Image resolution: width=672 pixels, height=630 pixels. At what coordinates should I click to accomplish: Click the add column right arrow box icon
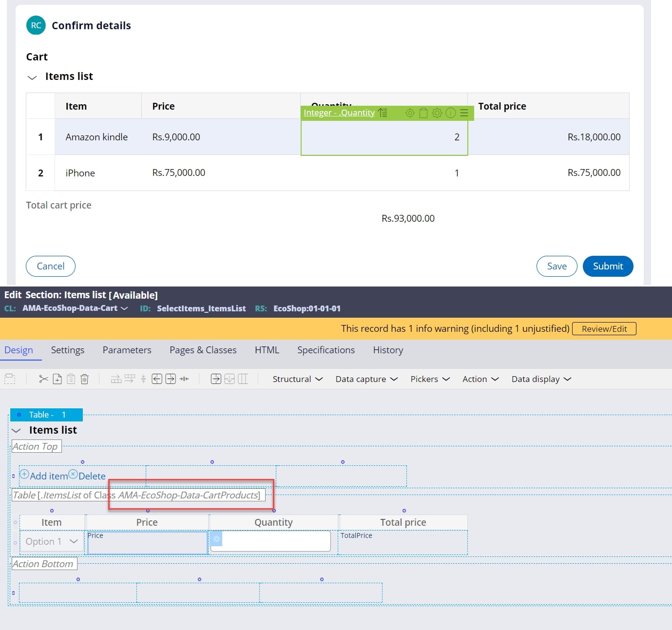(216, 379)
